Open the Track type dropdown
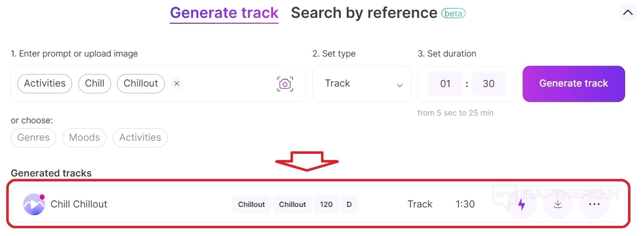 [362, 84]
